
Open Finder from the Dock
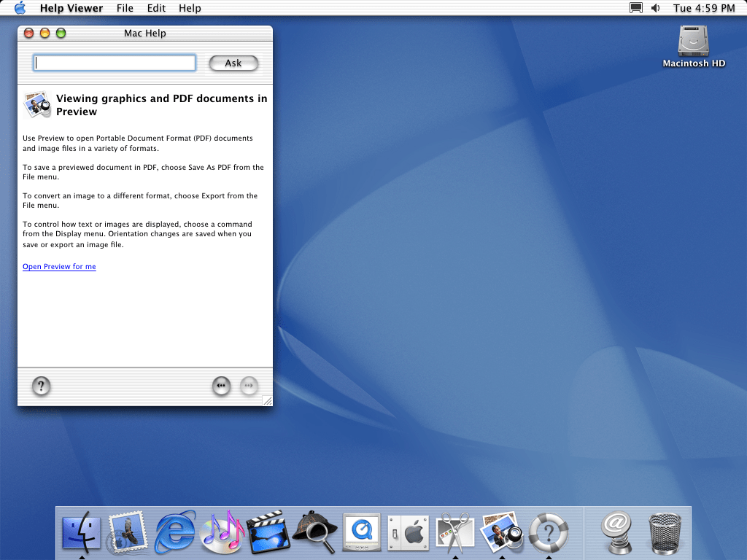tap(82, 532)
